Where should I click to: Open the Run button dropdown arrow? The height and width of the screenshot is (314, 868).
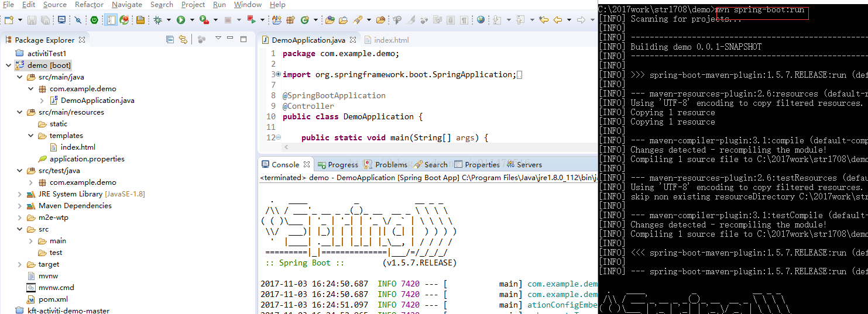192,20
